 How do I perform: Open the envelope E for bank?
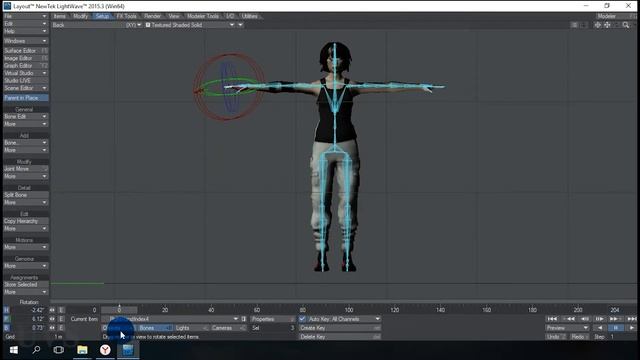[61, 328]
